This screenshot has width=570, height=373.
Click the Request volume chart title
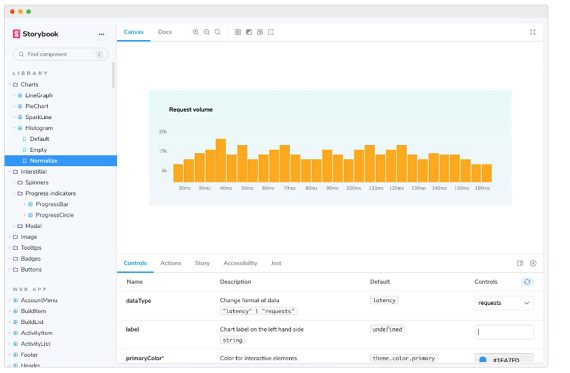pyautogui.click(x=191, y=109)
